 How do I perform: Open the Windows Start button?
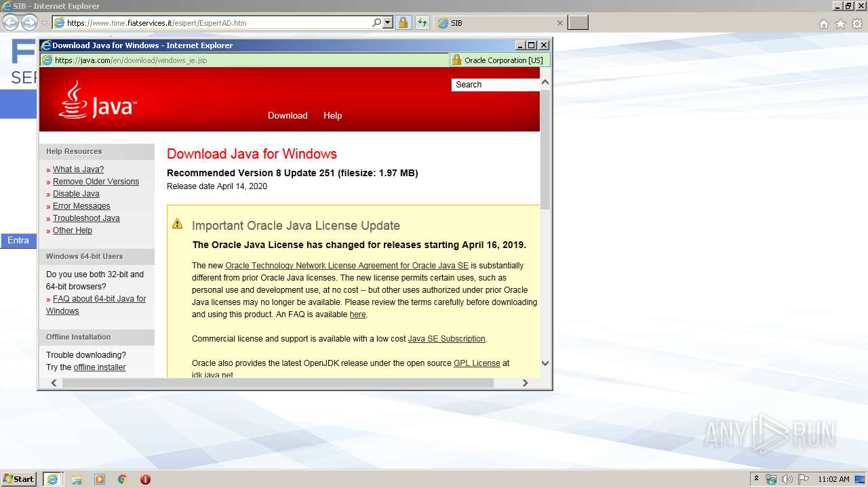(18, 479)
